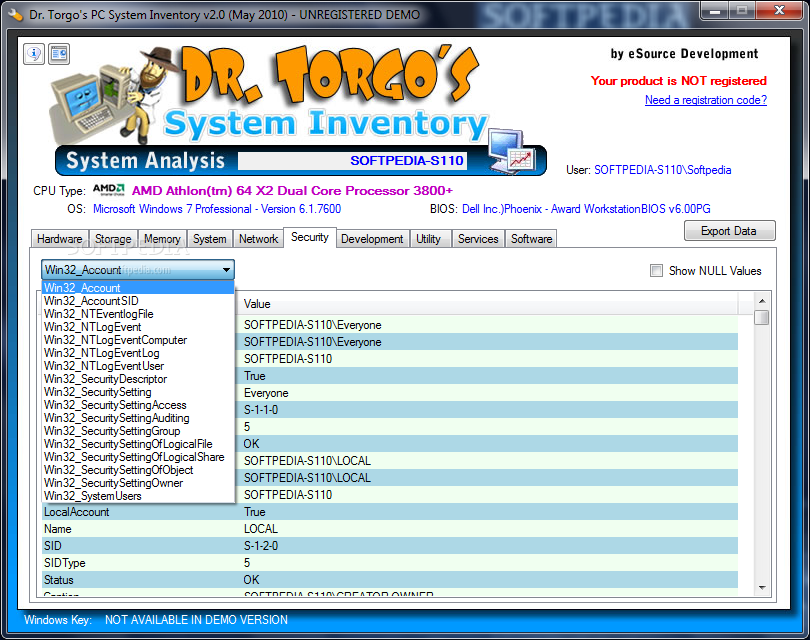Click the SOFTPEDIA-S110 computer name field

(x=353, y=161)
